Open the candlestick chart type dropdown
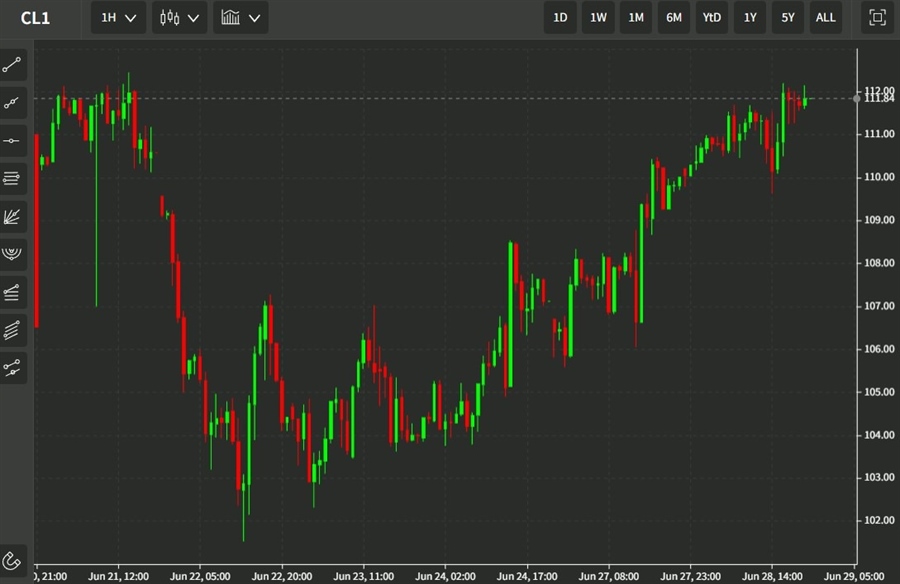900x584 pixels. click(x=180, y=18)
